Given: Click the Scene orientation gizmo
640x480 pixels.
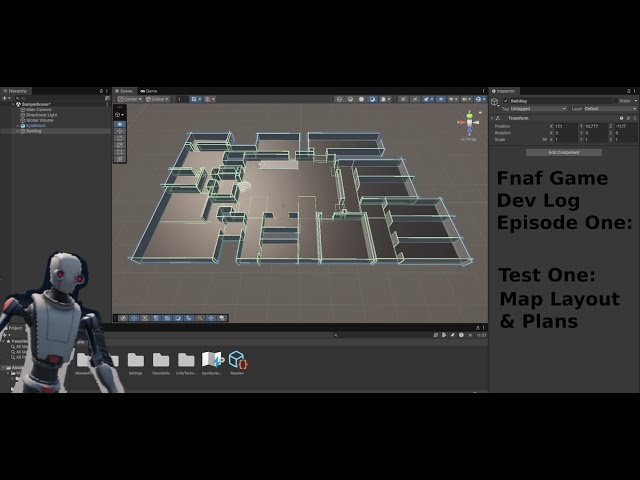Looking at the screenshot, I should point(469,122).
